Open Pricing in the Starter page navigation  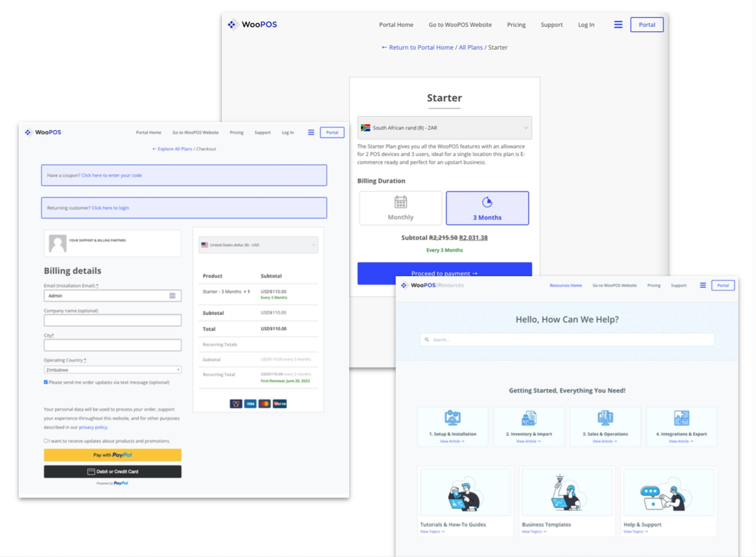[x=516, y=25]
